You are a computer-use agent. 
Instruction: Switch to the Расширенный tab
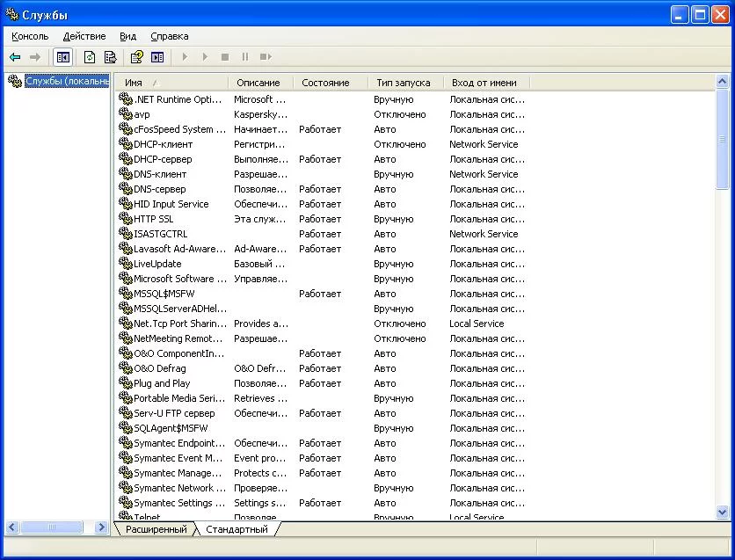(156, 530)
